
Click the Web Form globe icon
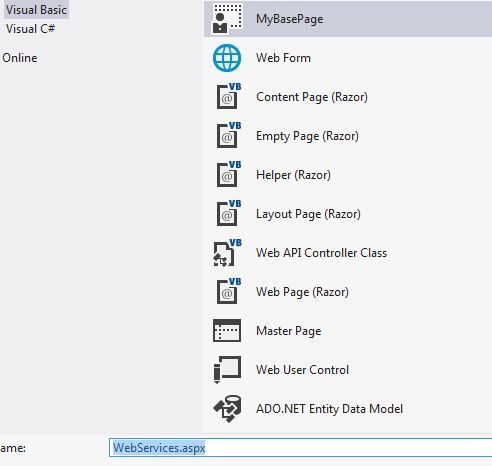(227, 58)
